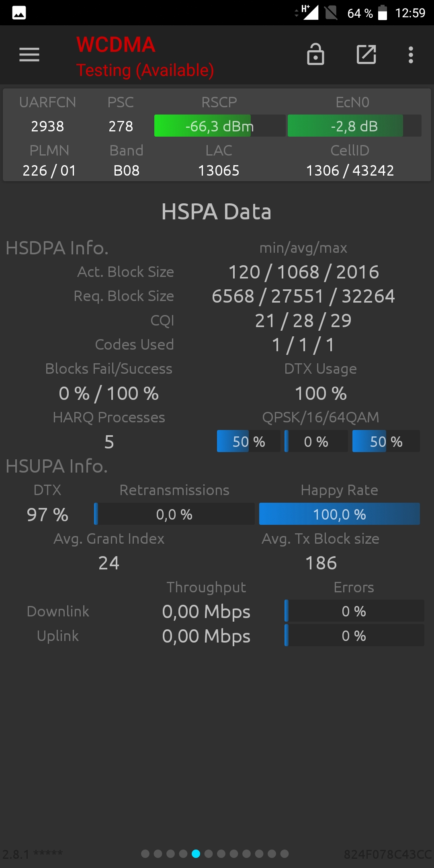Viewport: 434px width, 868px height.
Task: Tap the export/share arrow icon
Action: [x=366, y=54]
